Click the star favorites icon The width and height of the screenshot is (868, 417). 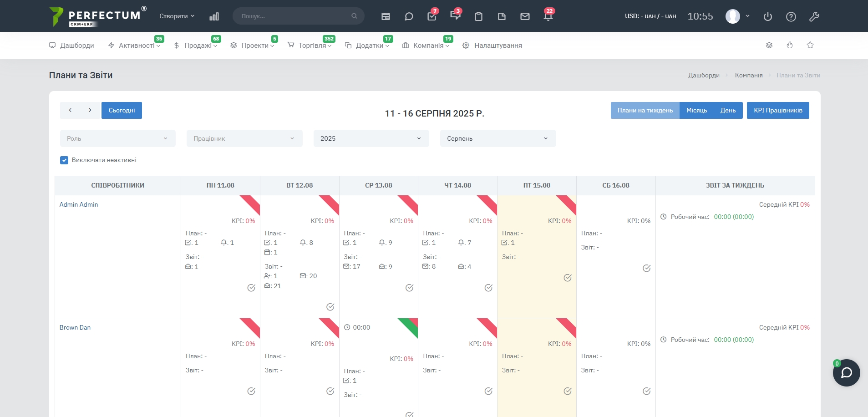pos(810,45)
